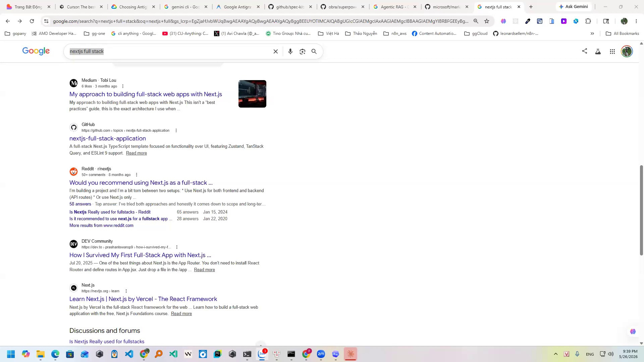Open Zoom from taskbar

[x=321, y=354]
